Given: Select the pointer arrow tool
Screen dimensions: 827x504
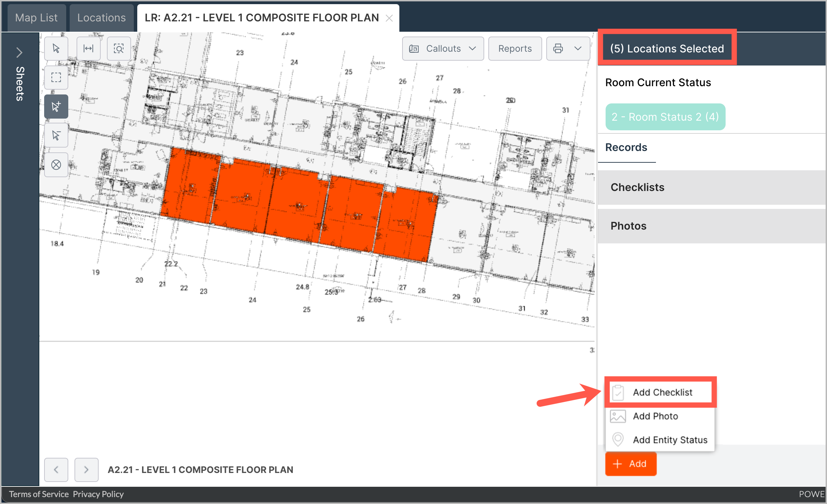Looking at the screenshot, I should (56, 49).
